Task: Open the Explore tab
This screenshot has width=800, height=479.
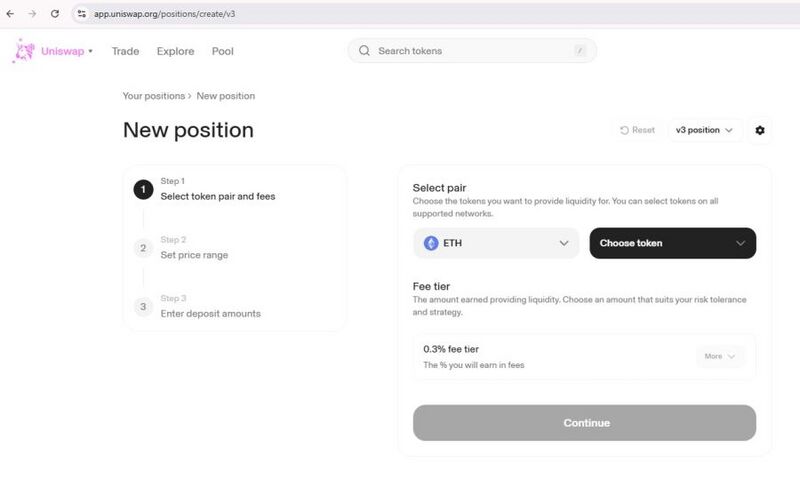Action: (x=175, y=51)
